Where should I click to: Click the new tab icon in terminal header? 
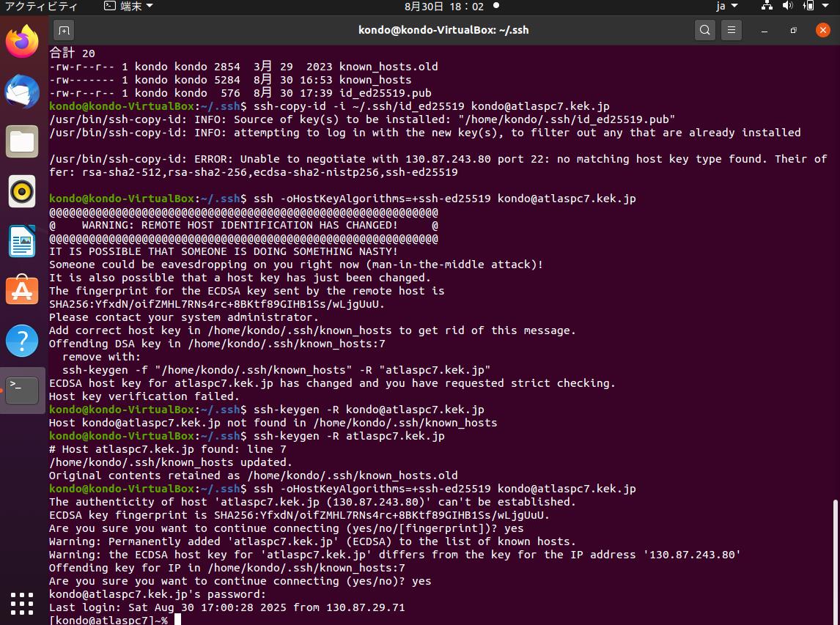(64, 30)
